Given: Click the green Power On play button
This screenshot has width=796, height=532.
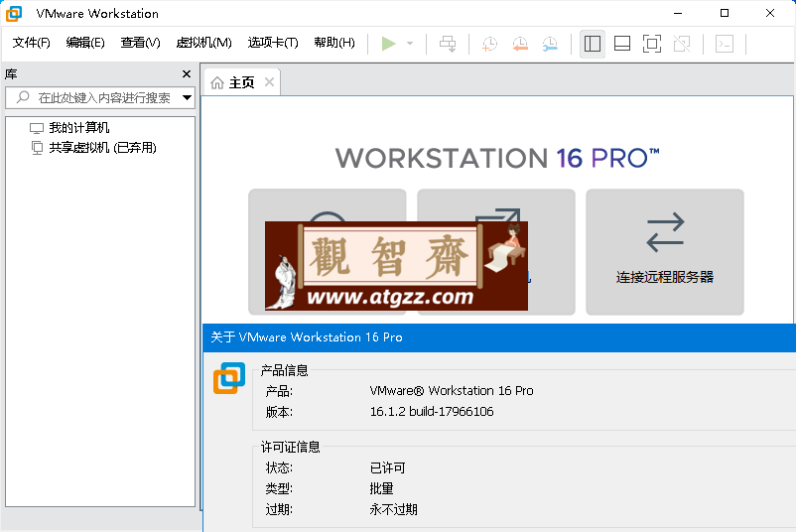Looking at the screenshot, I should [388, 44].
